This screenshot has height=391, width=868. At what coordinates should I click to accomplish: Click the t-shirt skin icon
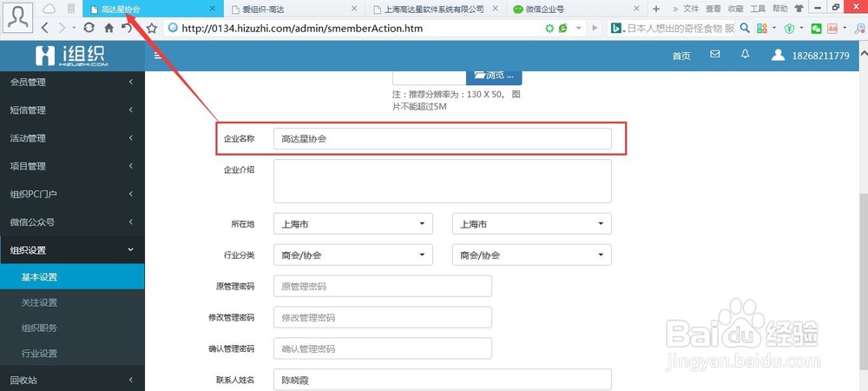tap(799, 9)
